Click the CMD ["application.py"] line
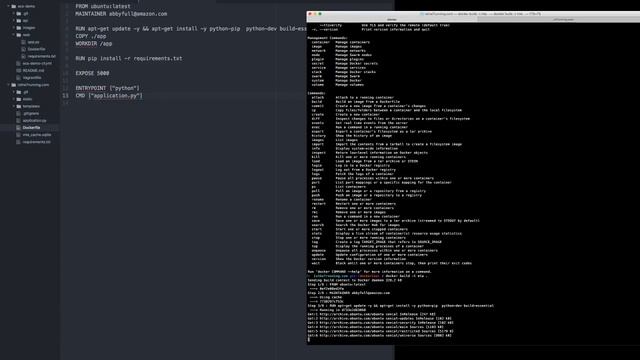Screen dimensions: 640x360 pos(109,96)
